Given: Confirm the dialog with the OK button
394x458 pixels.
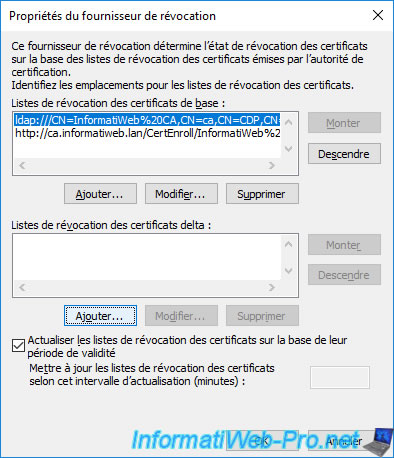Looking at the screenshot, I should 262,441.
